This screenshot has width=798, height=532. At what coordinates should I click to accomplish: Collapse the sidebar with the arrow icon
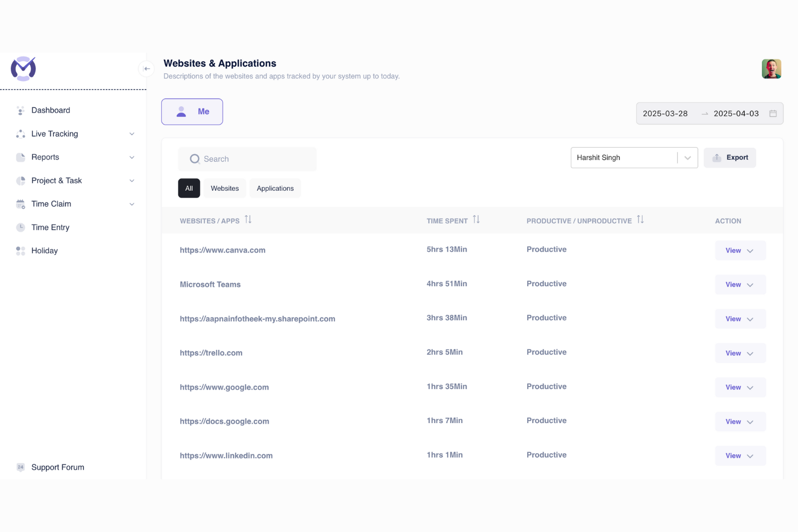click(146, 68)
